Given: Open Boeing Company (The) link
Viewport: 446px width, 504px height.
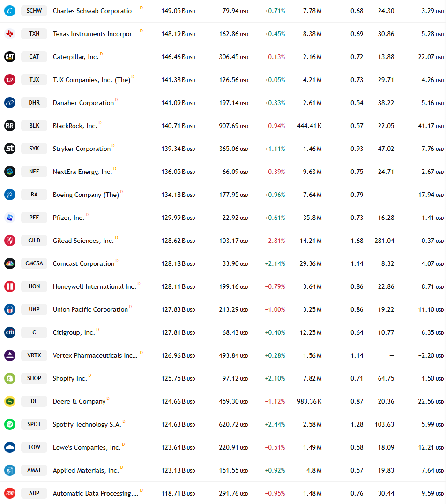Looking at the screenshot, I should point(86,195).
